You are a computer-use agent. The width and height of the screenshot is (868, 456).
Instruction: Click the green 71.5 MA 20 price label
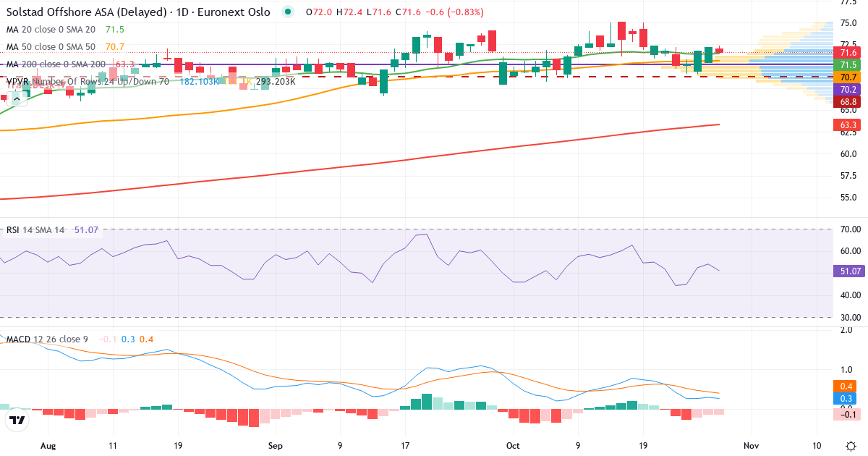(x=848, y=65)
